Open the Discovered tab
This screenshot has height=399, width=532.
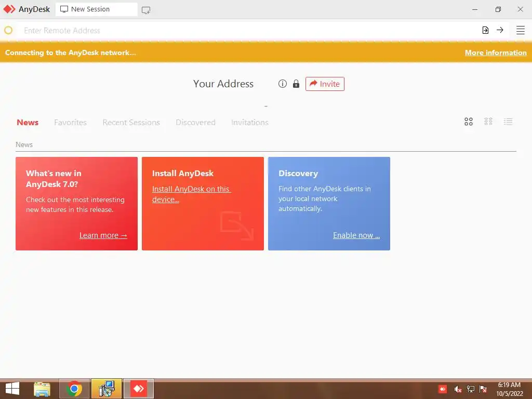tap(195, 123)
